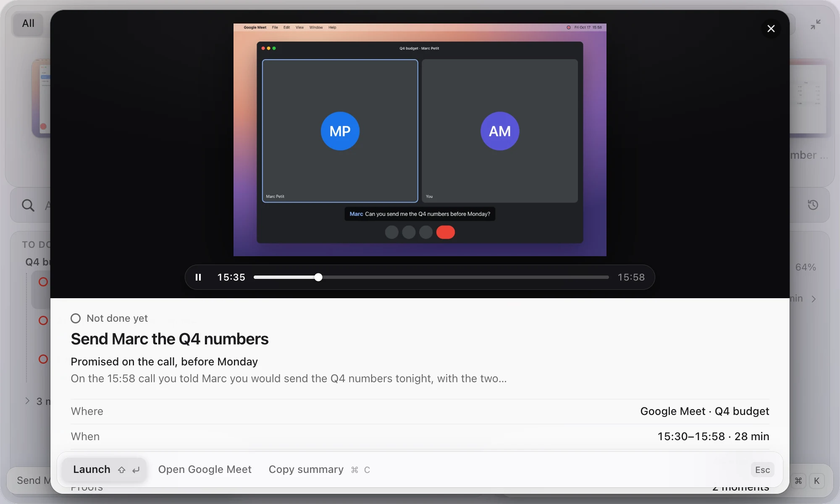Check the third red to-do circle
840x504 pixels.
tap(43, 359)
